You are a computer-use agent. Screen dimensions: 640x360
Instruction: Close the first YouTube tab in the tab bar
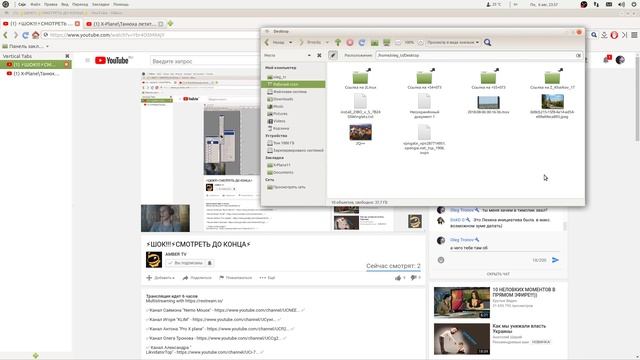tap(77, 24)
